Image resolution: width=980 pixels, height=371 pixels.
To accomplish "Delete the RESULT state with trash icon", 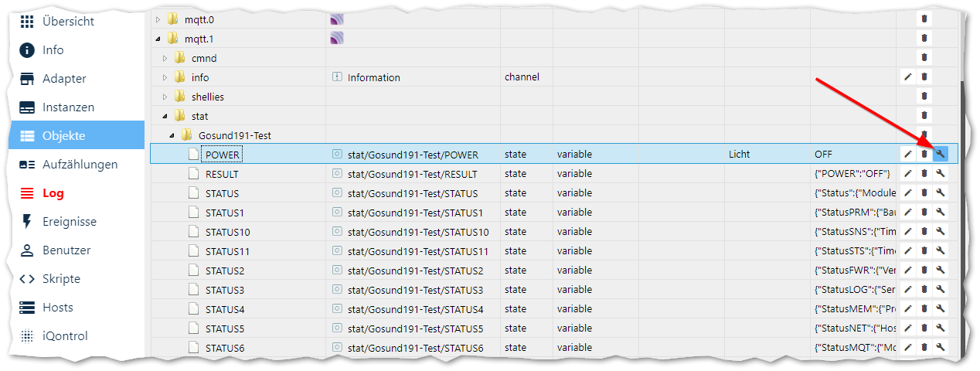I will tap(924, 174).
